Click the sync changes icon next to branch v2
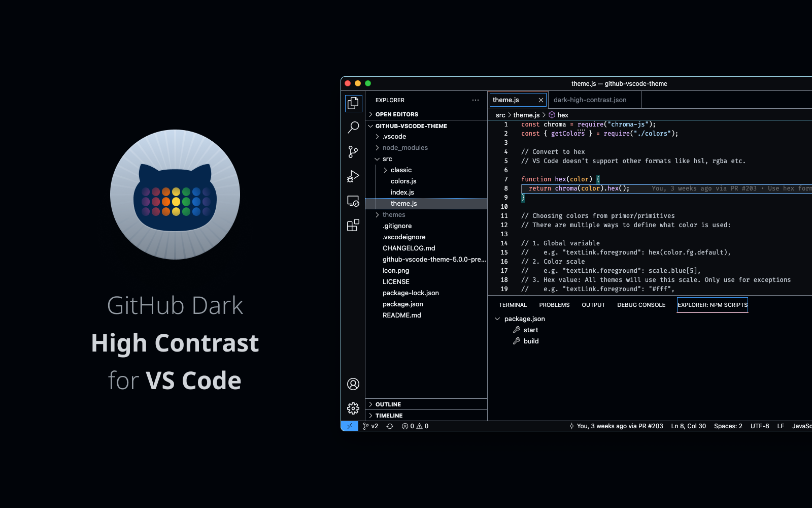812x508 pixels. (389, 426)
